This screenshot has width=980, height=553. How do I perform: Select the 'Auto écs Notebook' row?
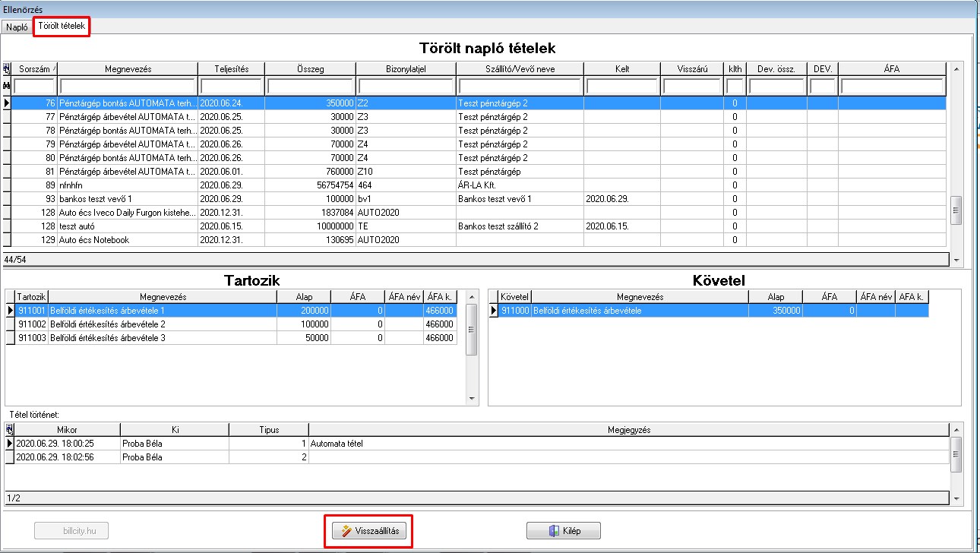(x=479, y=239)
